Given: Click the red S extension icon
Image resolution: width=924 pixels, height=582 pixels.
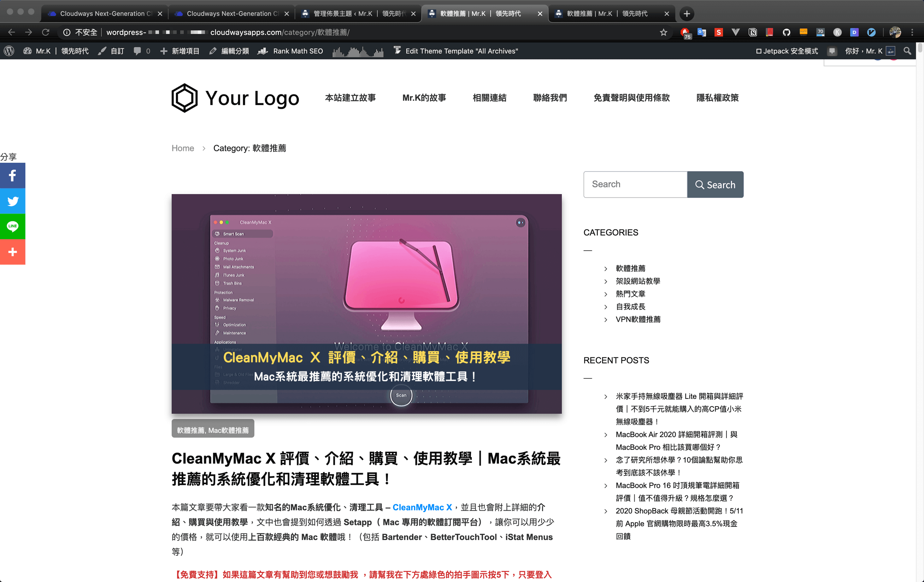Looking at the screenshot, I should click(719, 32).
